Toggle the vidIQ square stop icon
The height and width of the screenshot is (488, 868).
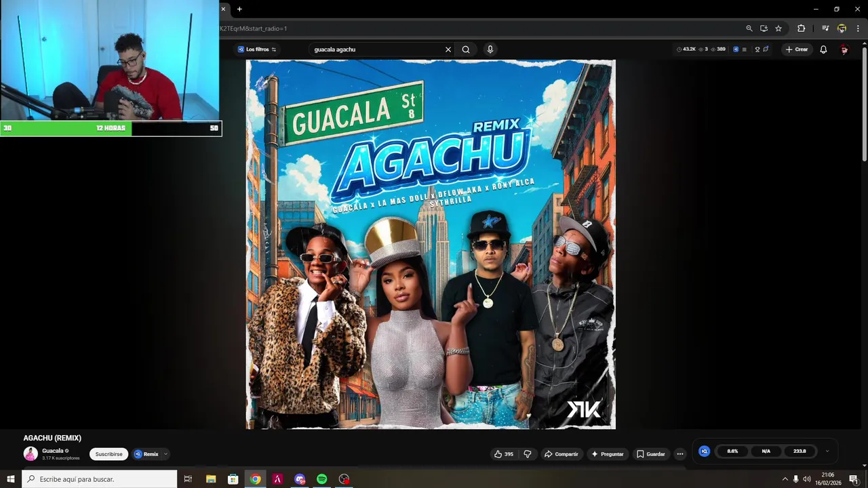coord(745,49)
